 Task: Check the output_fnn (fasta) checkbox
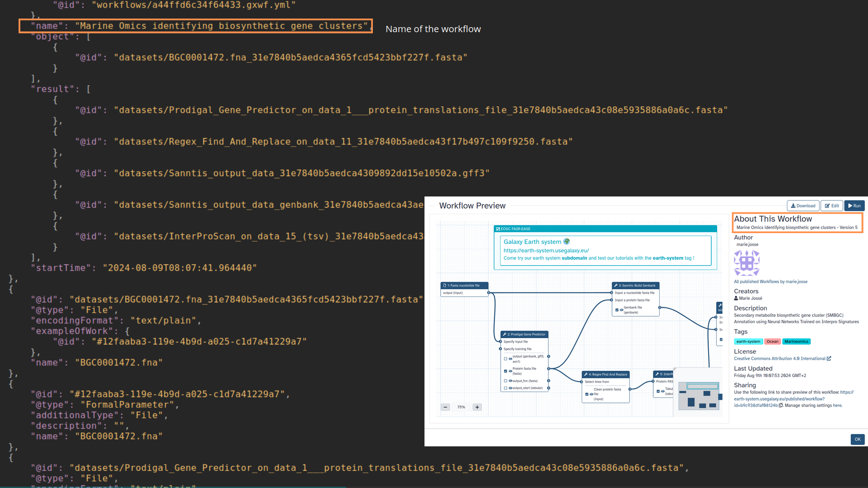506,381
